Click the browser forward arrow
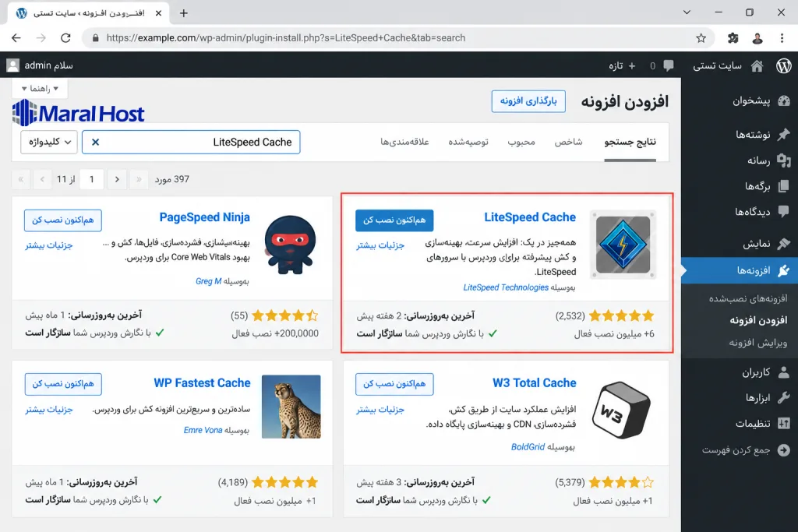 pyautogui.click(x=41, y=37)
